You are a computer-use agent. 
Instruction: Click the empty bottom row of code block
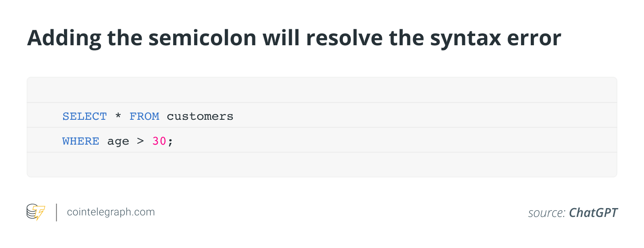click(x=322, y=165)
